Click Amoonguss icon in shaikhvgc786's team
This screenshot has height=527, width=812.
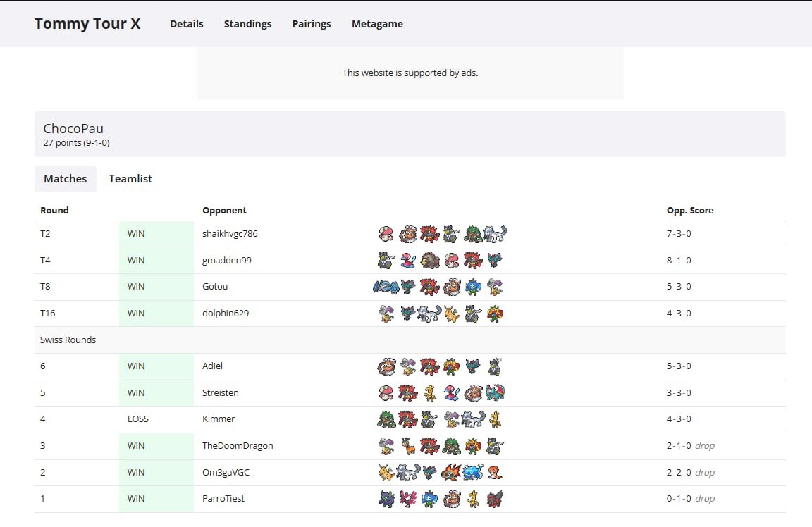(x=386, y=234)
